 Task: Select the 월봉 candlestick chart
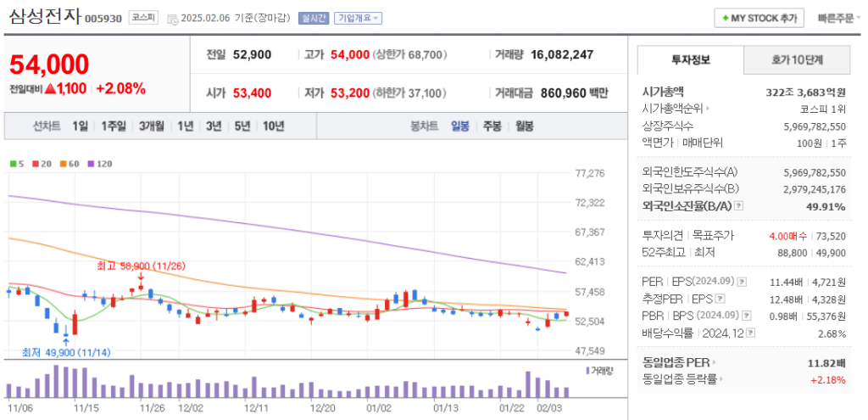pyautogui.click(x=524, y=126)
